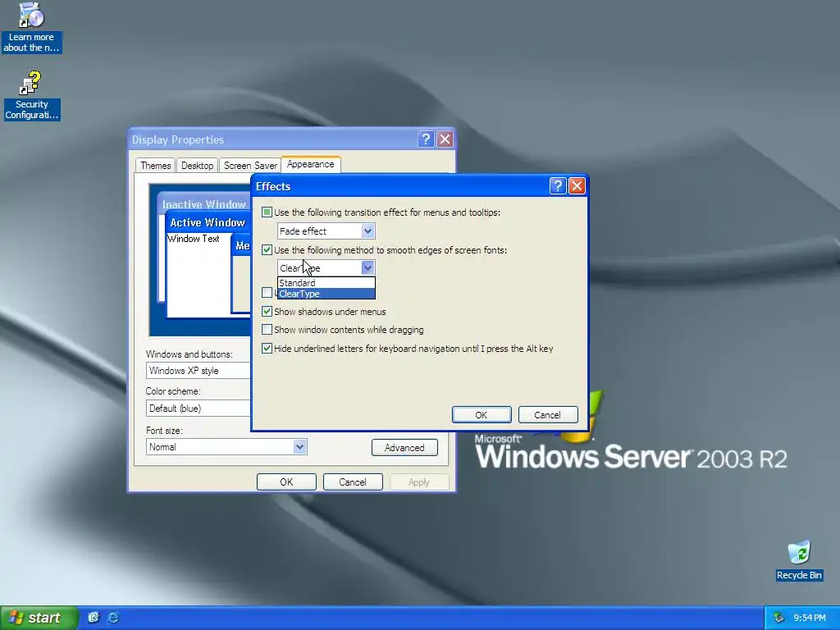
Task: Click OK in the Display Properties window
Action: (x=286, y=482)
